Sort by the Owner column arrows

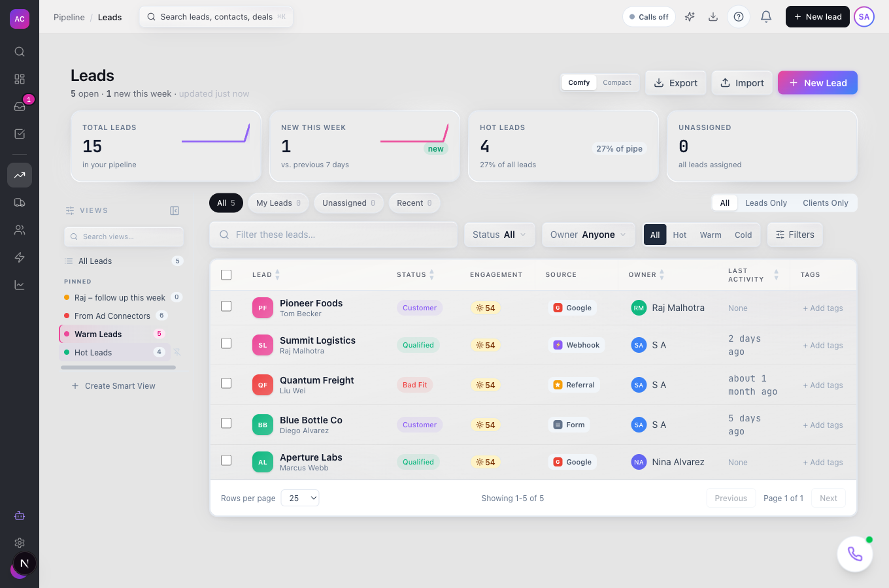pyautogui.click(x=662, y=275)
